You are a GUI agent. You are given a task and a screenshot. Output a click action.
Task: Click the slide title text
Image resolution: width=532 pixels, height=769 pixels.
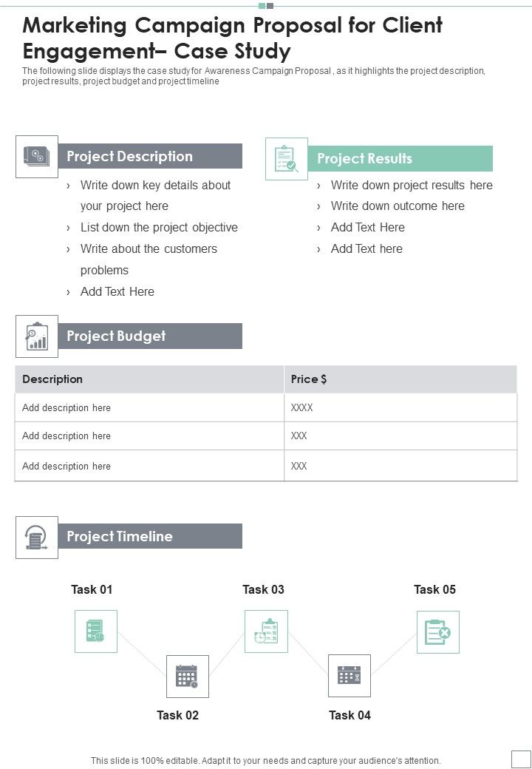(233, 38)
